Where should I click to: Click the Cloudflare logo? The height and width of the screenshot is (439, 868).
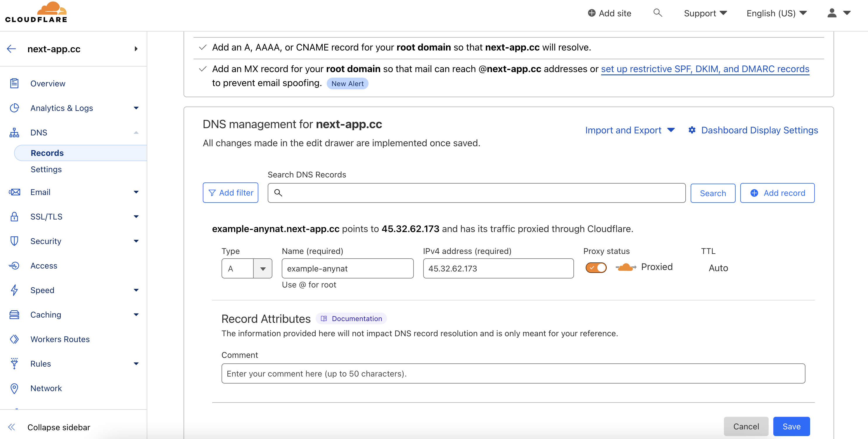coord(36,11)
